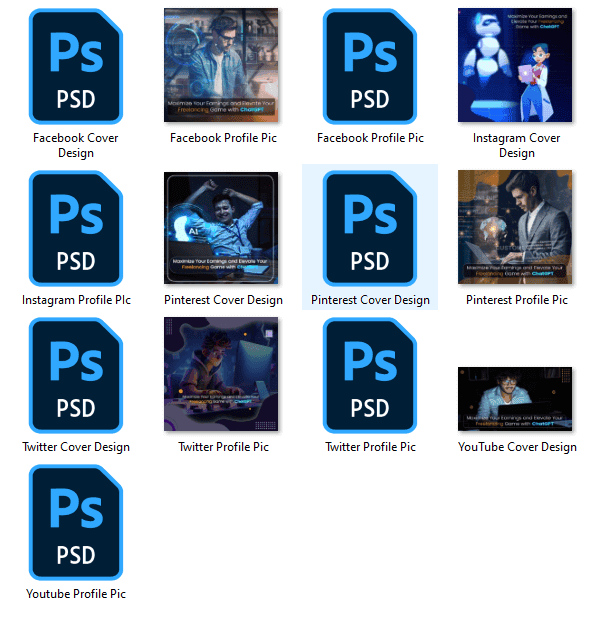Screen dimensions: 592x618
Task: Select the Pinterest Cover Design image thumbnail
Action: (221, 228)
